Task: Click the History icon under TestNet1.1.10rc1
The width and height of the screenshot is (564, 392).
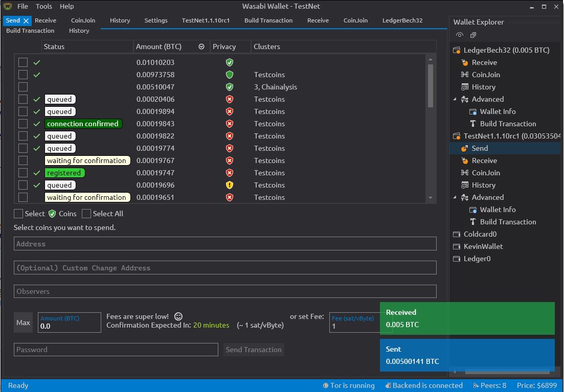Action: tap(465, 185)
